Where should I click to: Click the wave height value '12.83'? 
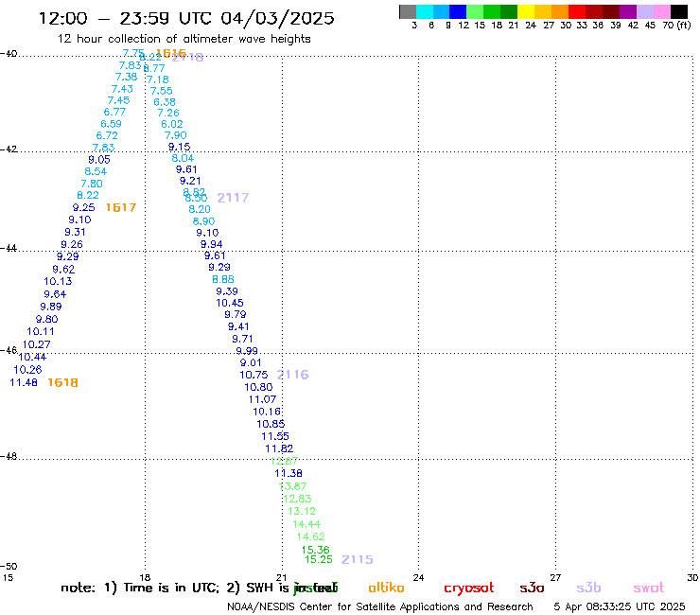297,499
